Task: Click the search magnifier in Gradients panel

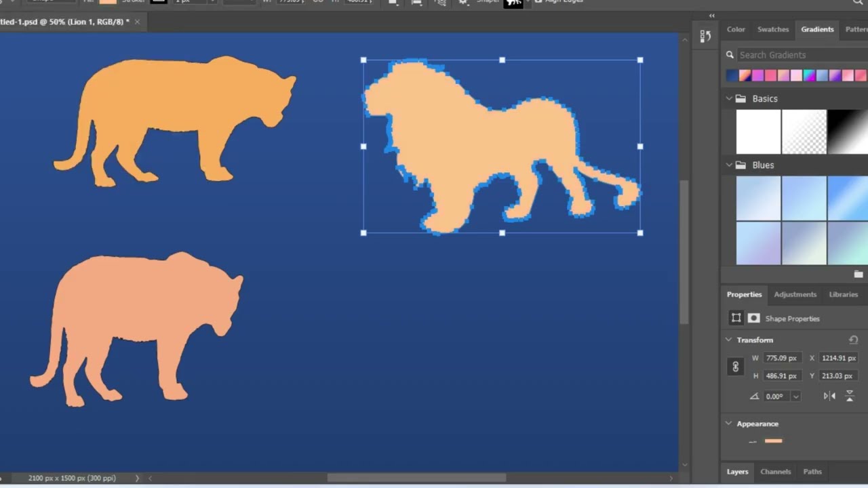Action: 730,55
